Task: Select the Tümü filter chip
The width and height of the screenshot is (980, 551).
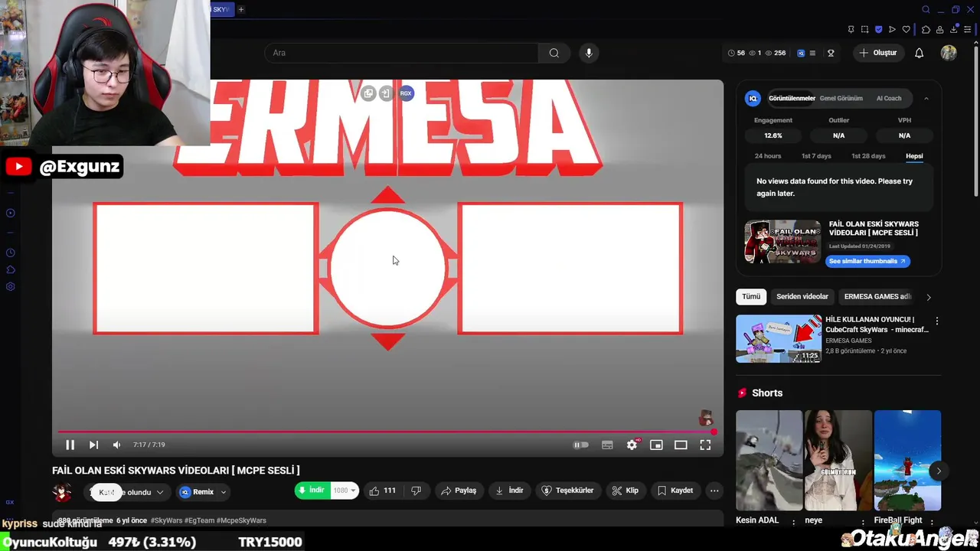Action: pos(751,296)
